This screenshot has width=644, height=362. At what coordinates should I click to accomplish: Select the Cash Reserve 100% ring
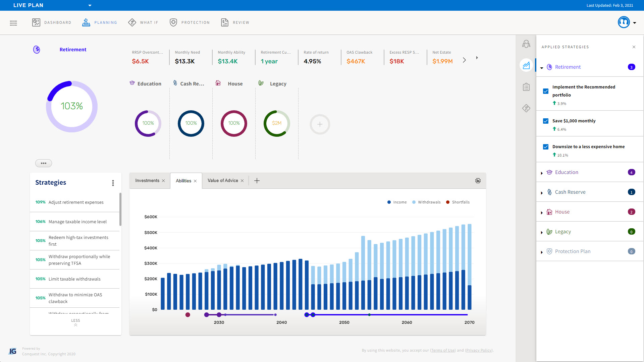[x=191, y=123]
